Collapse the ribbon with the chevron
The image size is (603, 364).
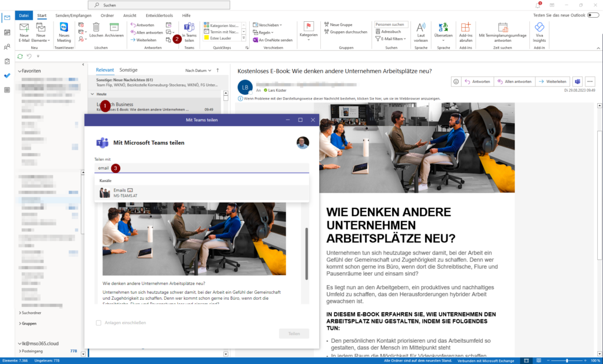point(598,48)
